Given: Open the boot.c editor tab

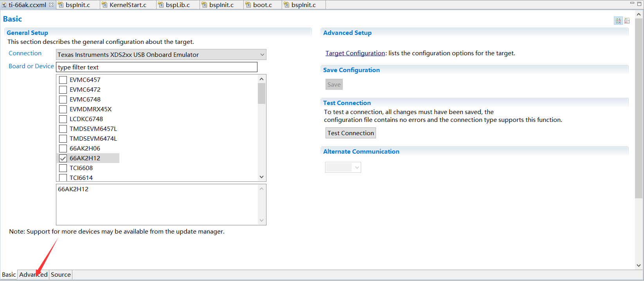Looking at the screenshot, I should [262, 5].
